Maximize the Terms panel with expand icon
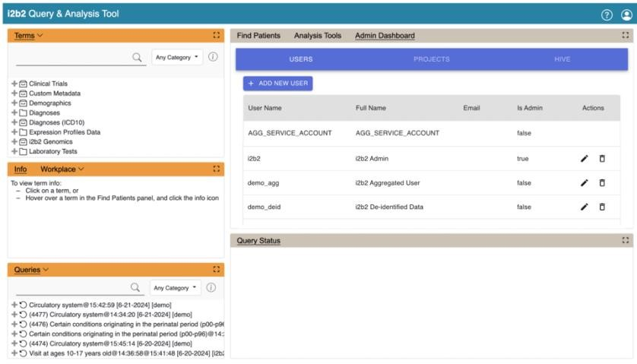This screenshot has height=364, width=637. click(x=217, y=36)
